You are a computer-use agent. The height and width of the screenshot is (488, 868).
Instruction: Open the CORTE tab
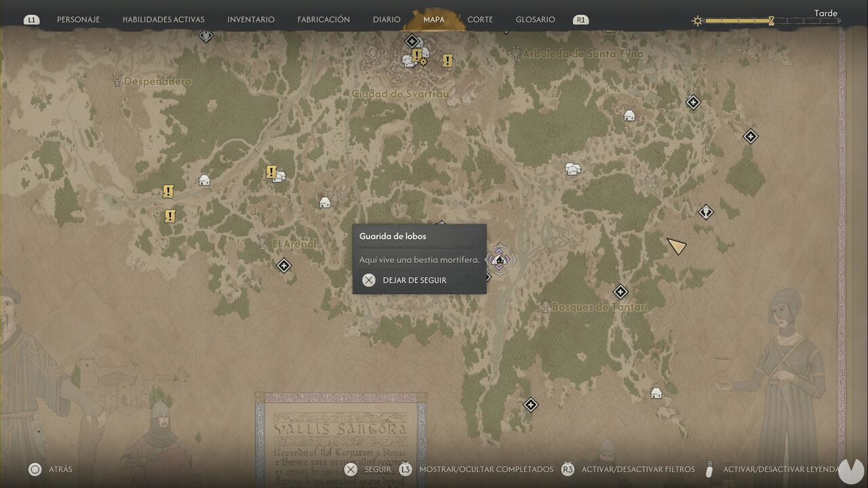[480, 20]
